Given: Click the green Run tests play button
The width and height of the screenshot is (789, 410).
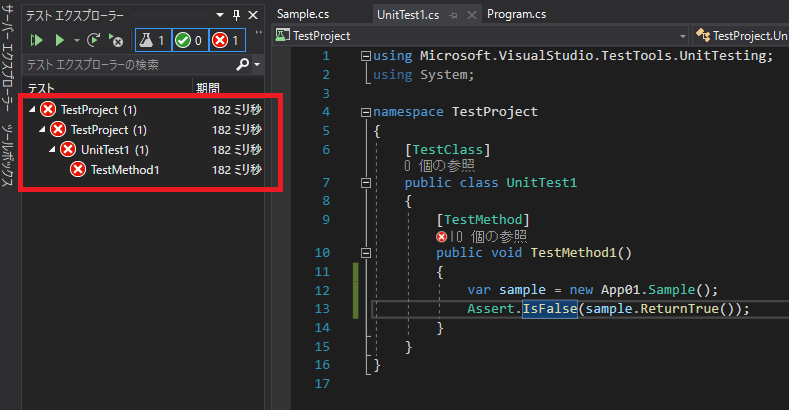Looking at the screenshot, I should pos(59,40).
